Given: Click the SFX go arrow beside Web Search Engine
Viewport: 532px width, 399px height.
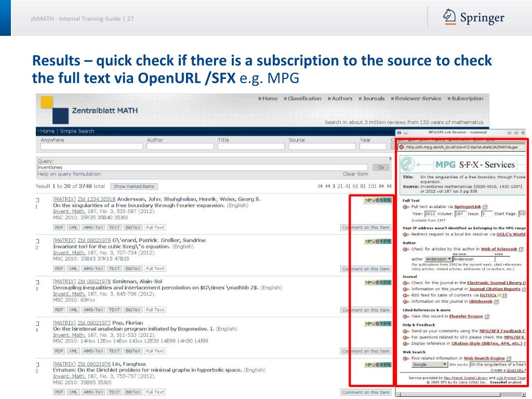Looking at the screenshot, I should 406,358.
